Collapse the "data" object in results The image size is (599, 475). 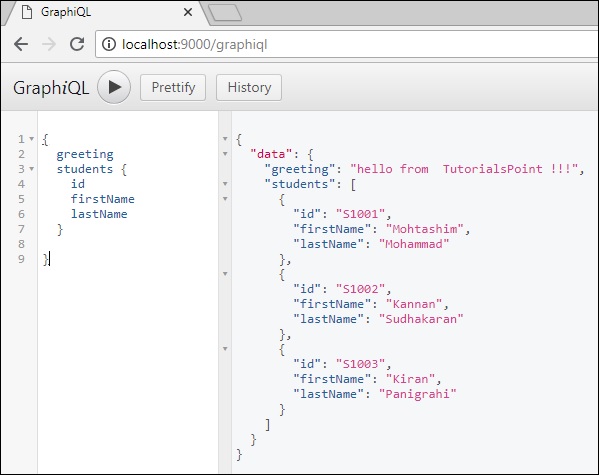[x=225, y=154]
